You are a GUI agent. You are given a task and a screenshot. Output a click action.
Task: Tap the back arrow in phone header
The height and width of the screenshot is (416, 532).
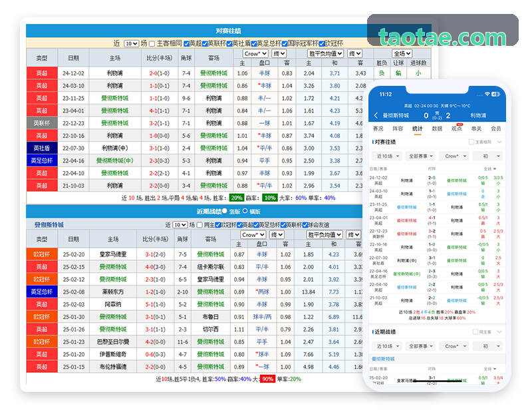point(376,115)
